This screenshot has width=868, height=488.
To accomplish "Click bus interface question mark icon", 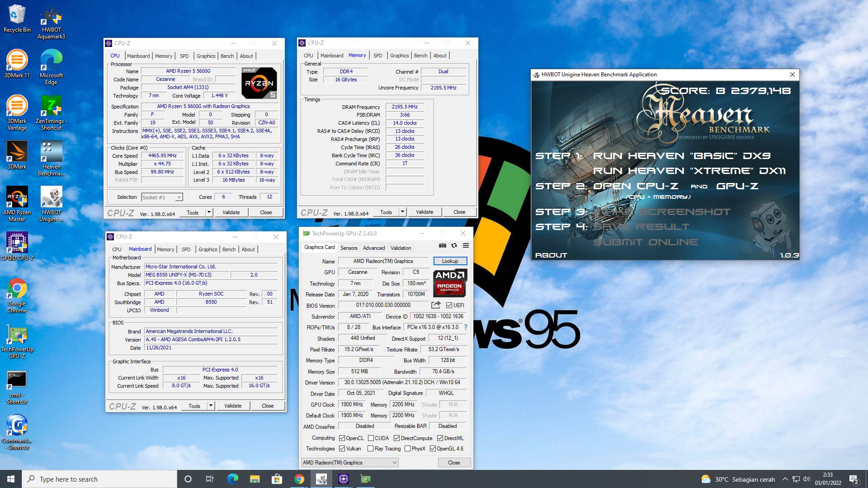I will point(466,327).
